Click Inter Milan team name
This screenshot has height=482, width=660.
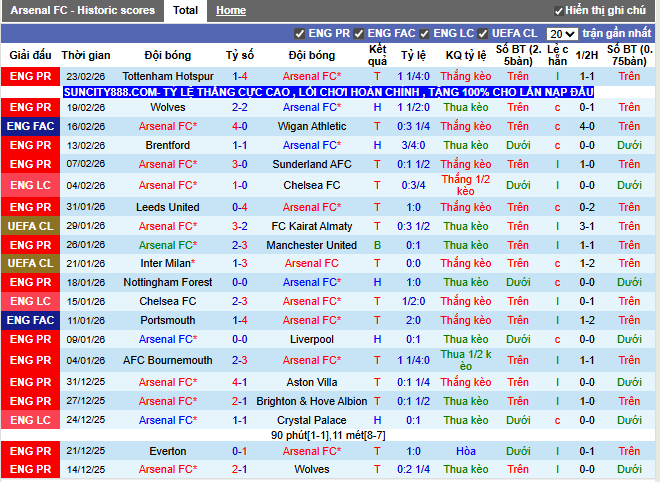(167, 263)
